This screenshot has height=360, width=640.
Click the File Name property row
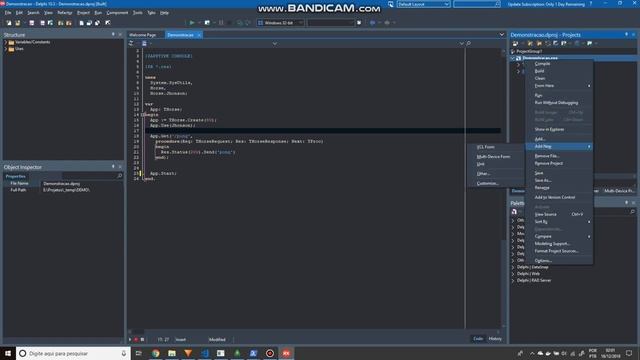point(63,184)
